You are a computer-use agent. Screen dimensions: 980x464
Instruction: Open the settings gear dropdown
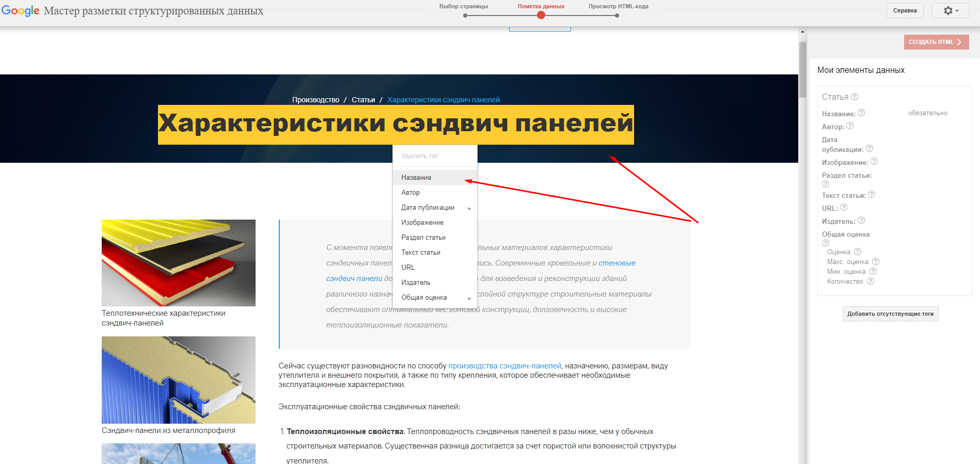pos(951,10)
